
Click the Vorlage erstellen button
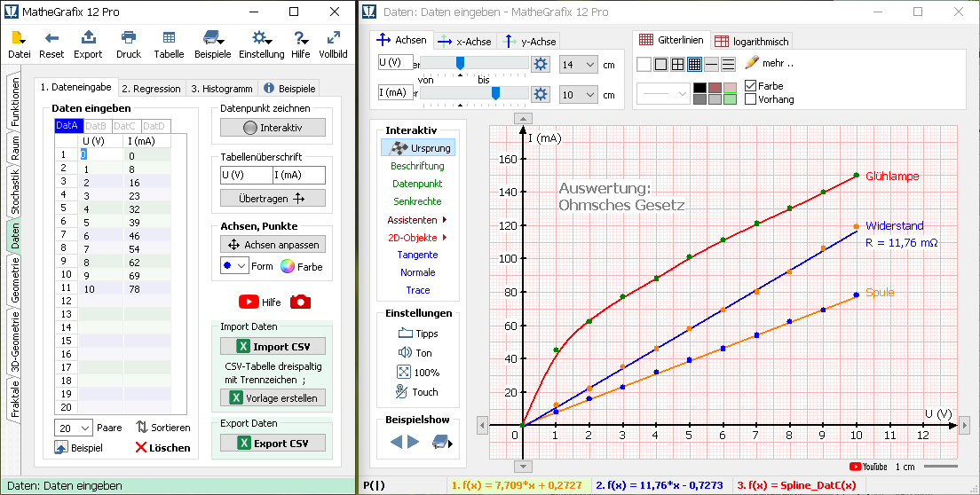pos(273,397)
